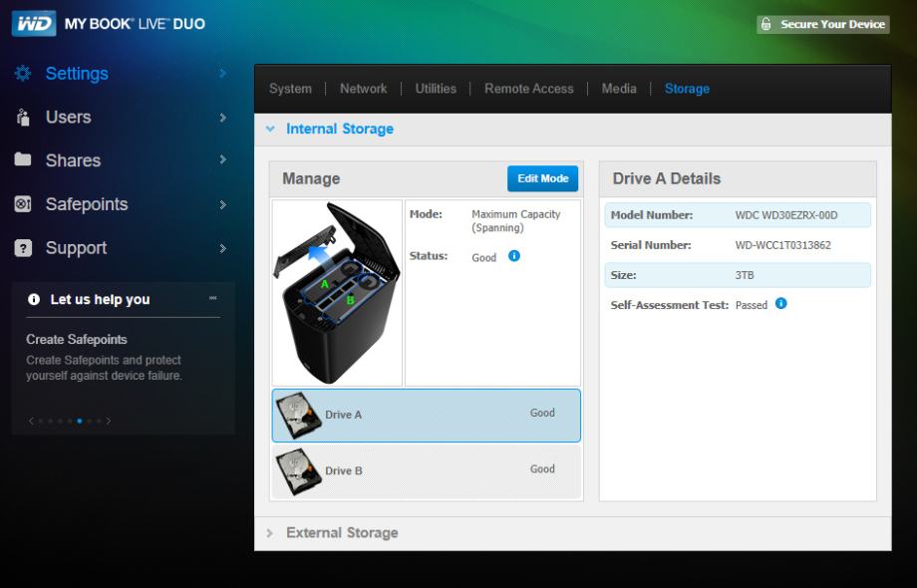
Task: Open the Remote Access tab
Action: point(528,89)
